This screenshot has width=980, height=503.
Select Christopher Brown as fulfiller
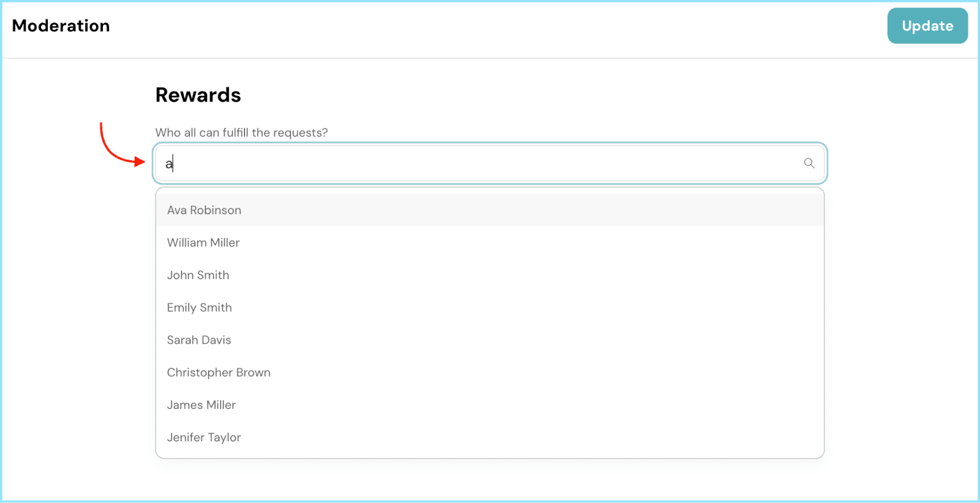(218, 372)
